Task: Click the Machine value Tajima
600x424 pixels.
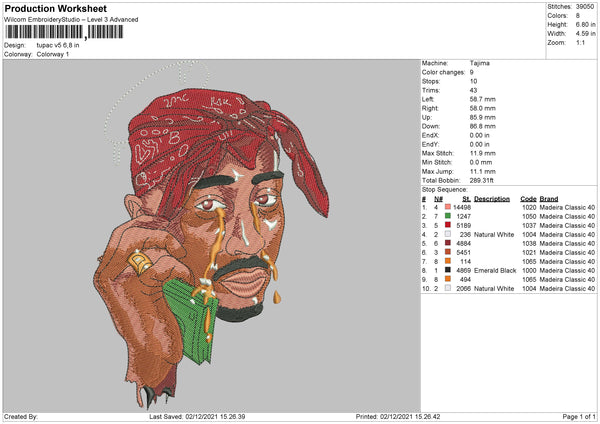Action: pyautogui.click(x=479, y=63)
